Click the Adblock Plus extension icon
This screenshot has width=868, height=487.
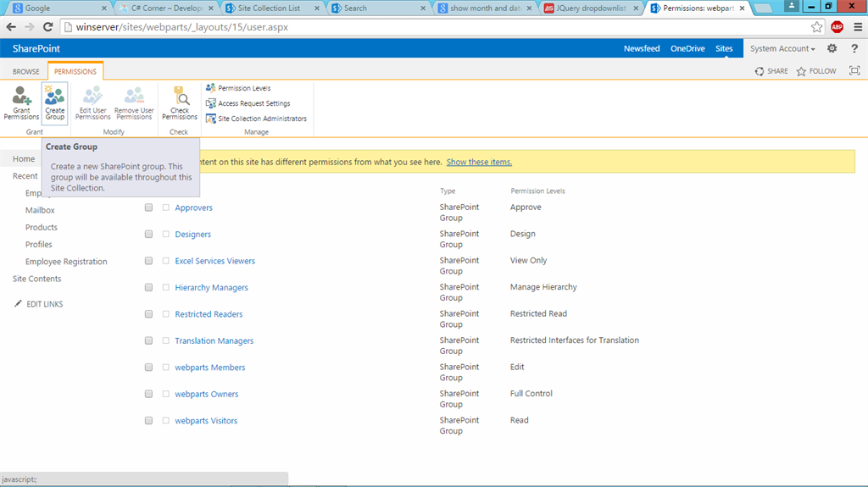[x=837, y=27]
